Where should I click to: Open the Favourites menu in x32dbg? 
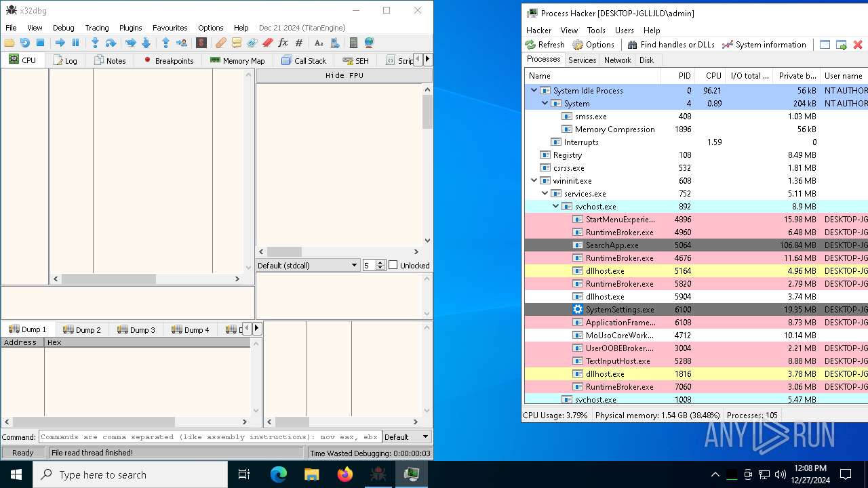[x=170, y=28]
